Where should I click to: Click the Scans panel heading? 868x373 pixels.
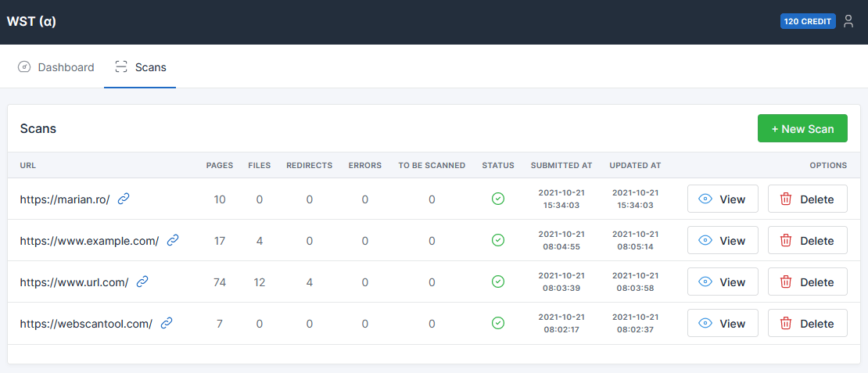[x=38, y=129]
